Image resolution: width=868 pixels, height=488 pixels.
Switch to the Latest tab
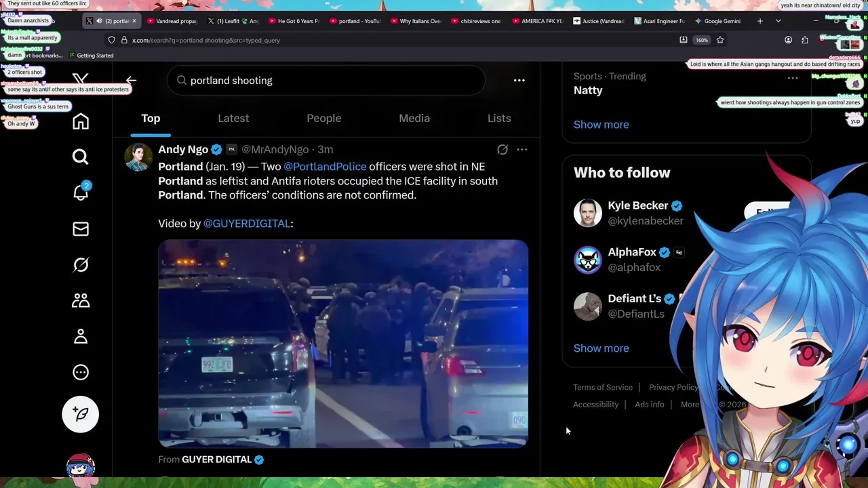[233, 118]
